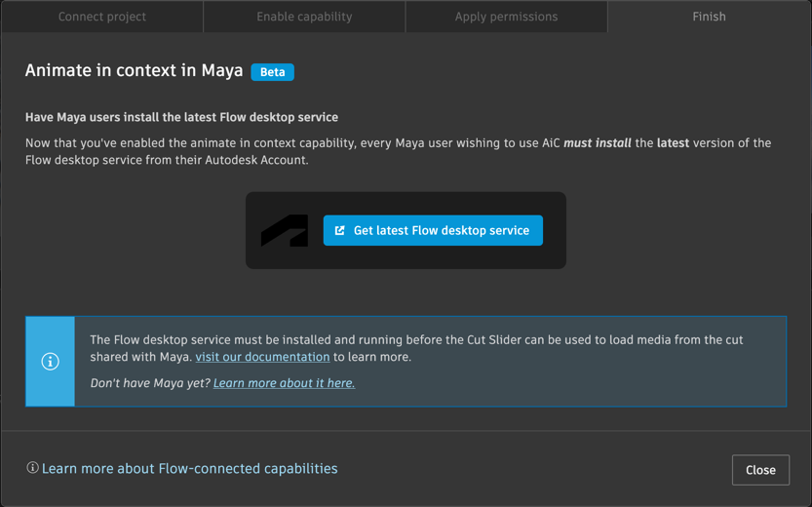
Task: Click the Don't have Maya yet? text
Action: point(149,383)
